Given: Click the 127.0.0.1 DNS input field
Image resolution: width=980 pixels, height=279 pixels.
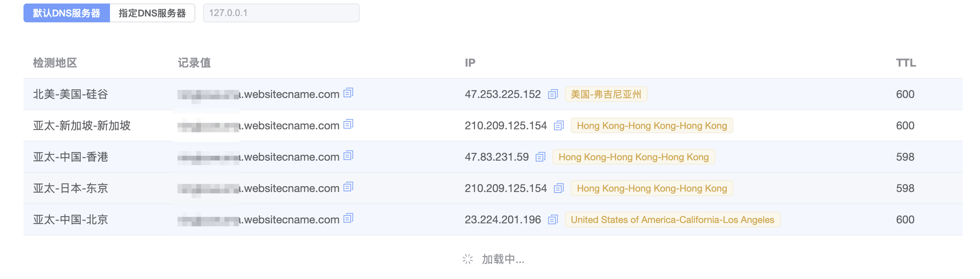Looking at the screenshot, I should click(281, 13).
